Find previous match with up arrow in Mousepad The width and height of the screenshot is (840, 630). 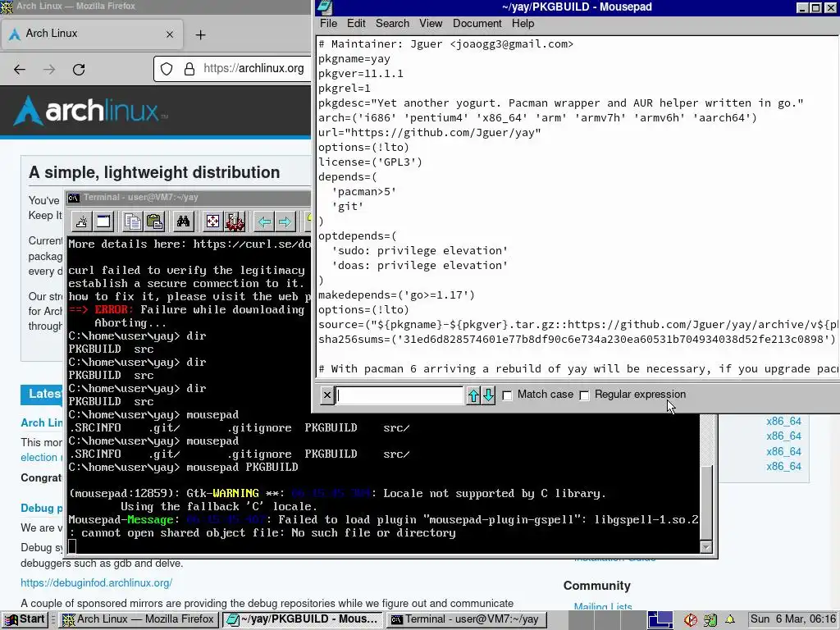click(473, 395)
